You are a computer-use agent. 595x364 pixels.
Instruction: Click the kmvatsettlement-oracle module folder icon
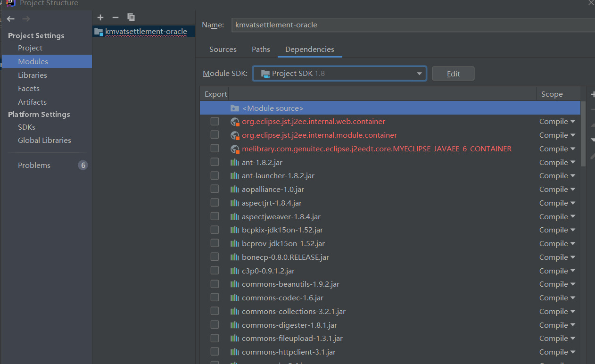(x=99, y=32)
